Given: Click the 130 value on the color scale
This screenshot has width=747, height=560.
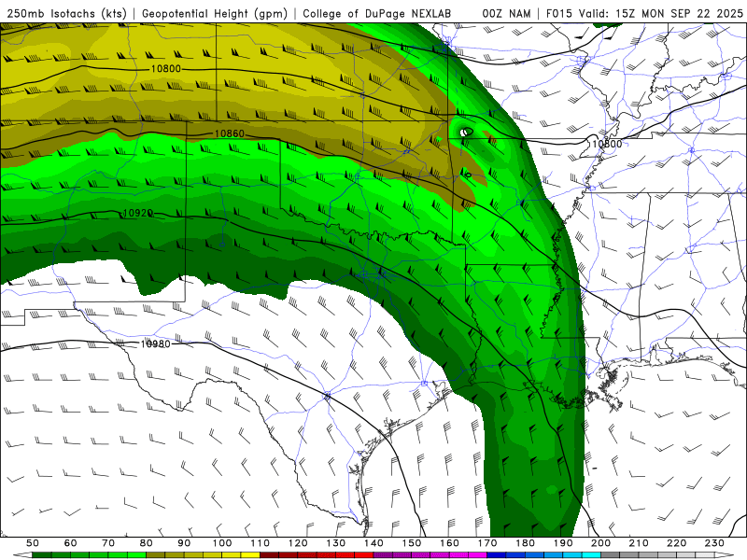Looking at the screenshot, I should coord(336,543).
